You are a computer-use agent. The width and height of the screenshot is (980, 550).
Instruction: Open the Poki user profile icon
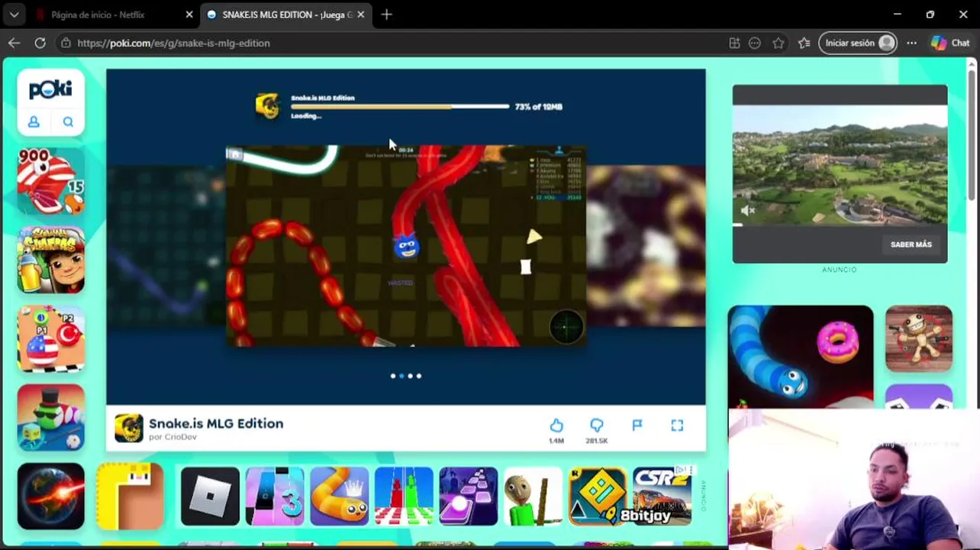coord(34,121)
